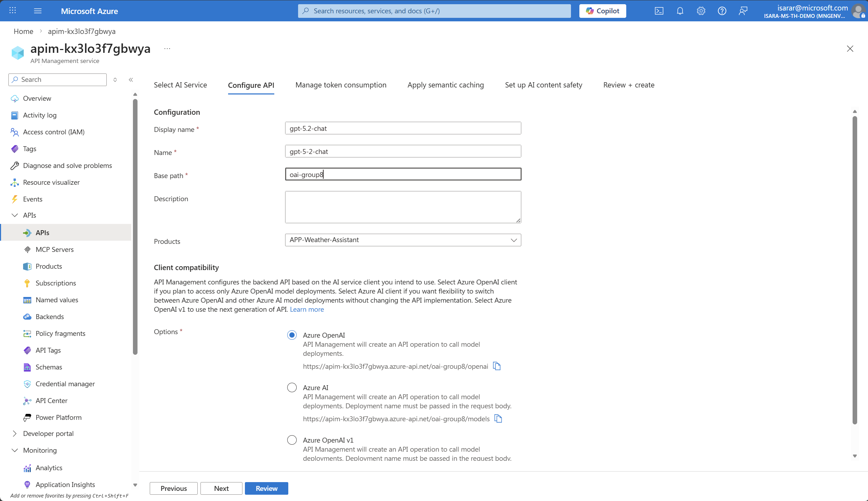This screenshot has width=868, height=501.
Task: Open Power Platform in the sidebar
Action: tap(58, 417)
